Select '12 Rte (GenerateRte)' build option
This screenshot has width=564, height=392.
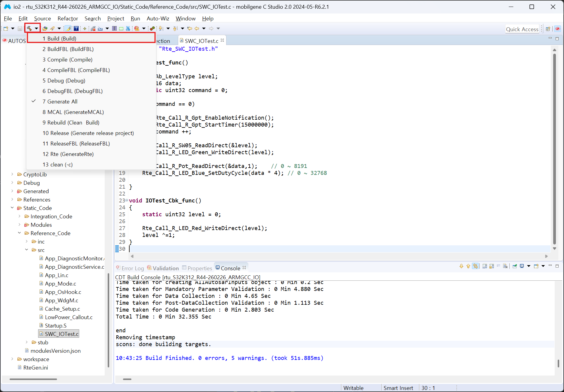91,154
